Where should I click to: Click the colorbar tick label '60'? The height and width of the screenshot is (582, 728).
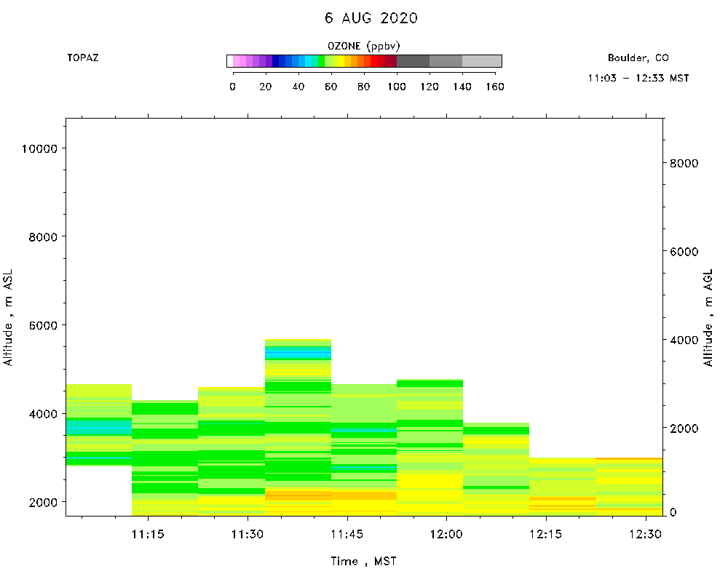coord(331,87)
